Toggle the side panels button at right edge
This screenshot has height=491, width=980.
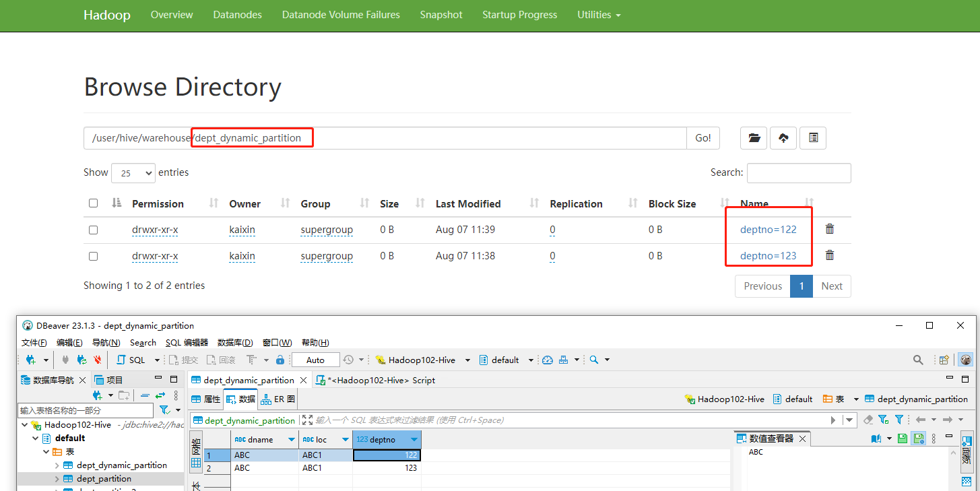point(967,451)
